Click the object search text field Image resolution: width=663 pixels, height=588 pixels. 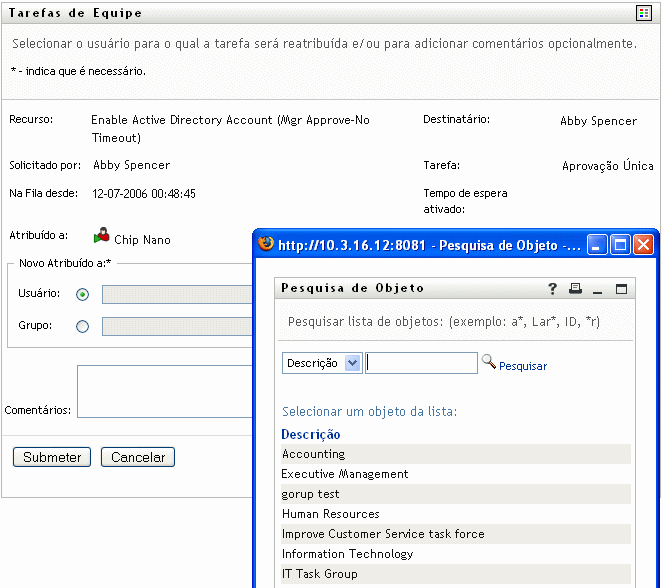point(422,363)
